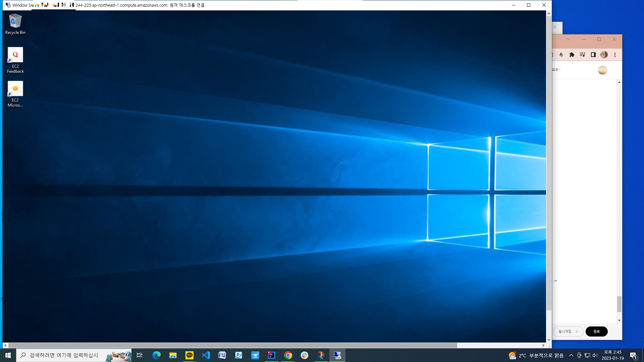Switch to Slack in the taskbar
The width and height of the screenshot is (644, 362).
coord(304,355)
